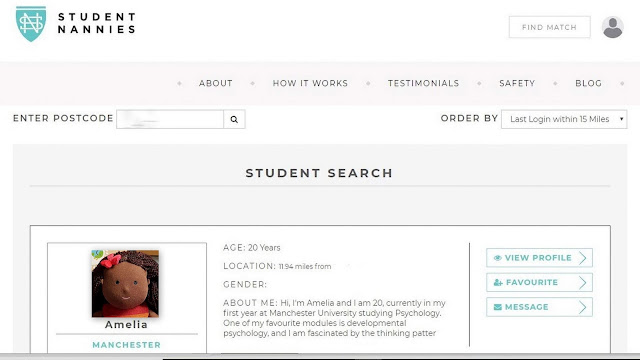This screenshot has width=640, height=360.
Task: Click the eye icon on View Profile
Action: pyautogui.click(x=497, y=258)
